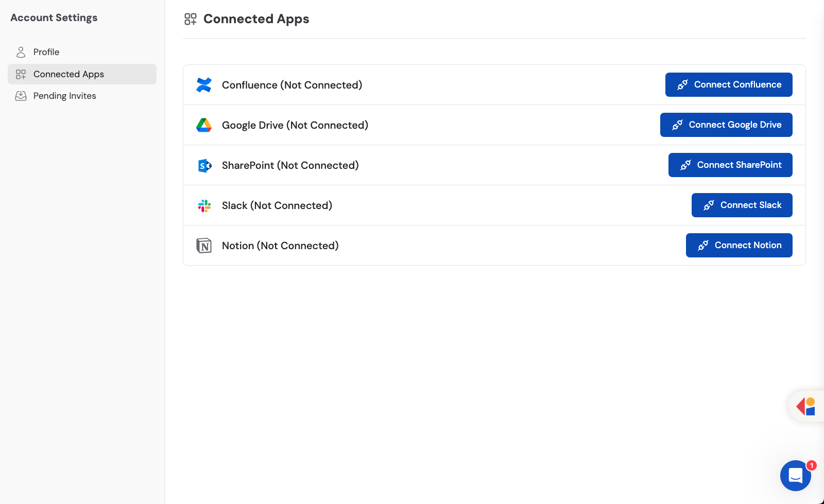Click the Notion app icon

[x=204, y=246]
